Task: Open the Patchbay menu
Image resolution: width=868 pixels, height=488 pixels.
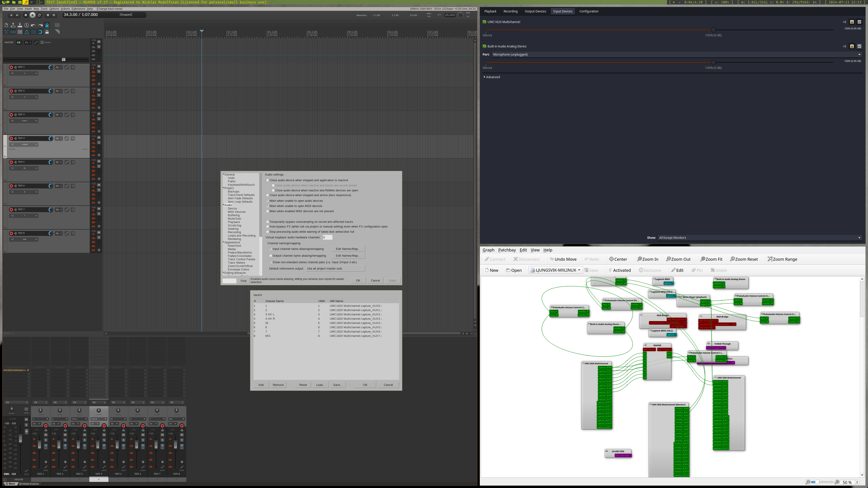Action: (507, 250)
